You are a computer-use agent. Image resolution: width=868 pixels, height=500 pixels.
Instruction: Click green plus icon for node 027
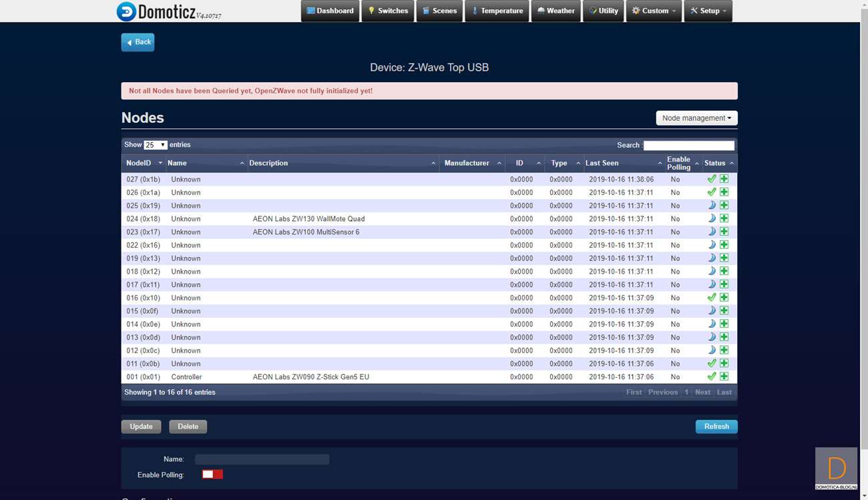click(x=724, y=179)
